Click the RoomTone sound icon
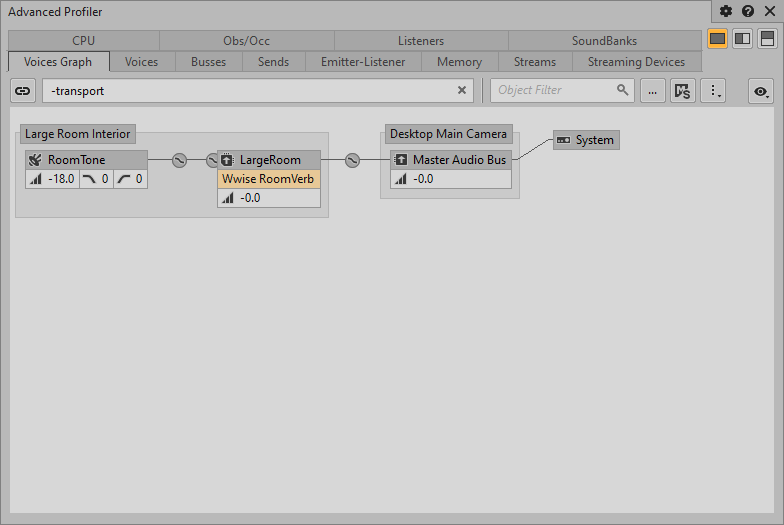Image resolution: width=784 pixels, height=525 pixels. coord(35,160)
